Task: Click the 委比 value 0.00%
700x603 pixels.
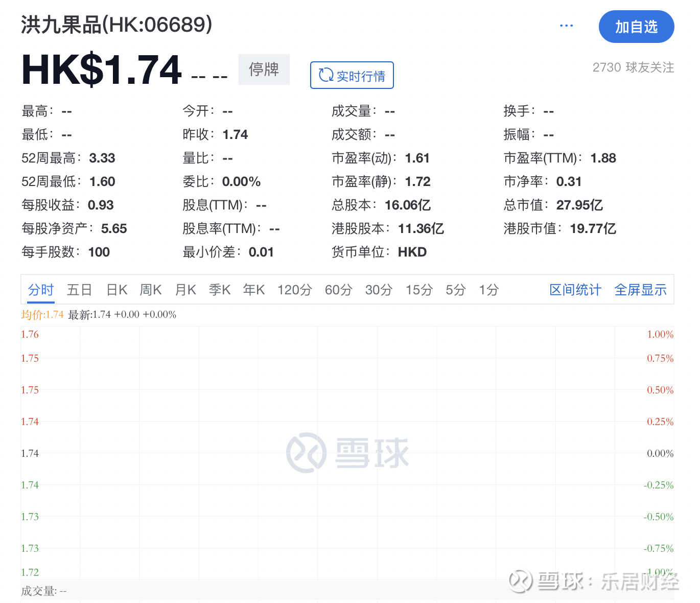Action: pos(242,182)
